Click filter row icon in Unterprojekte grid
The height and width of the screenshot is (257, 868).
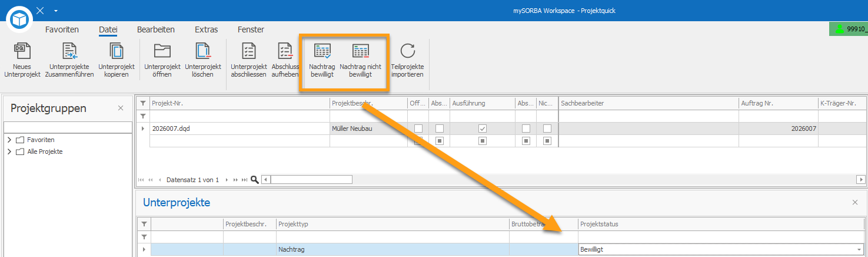[x=144, y=237]
